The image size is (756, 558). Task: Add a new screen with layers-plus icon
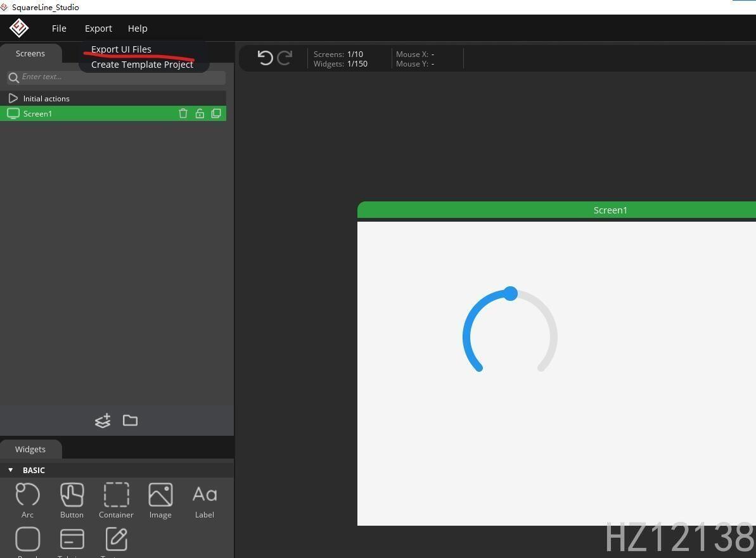[x=103, y=421]
